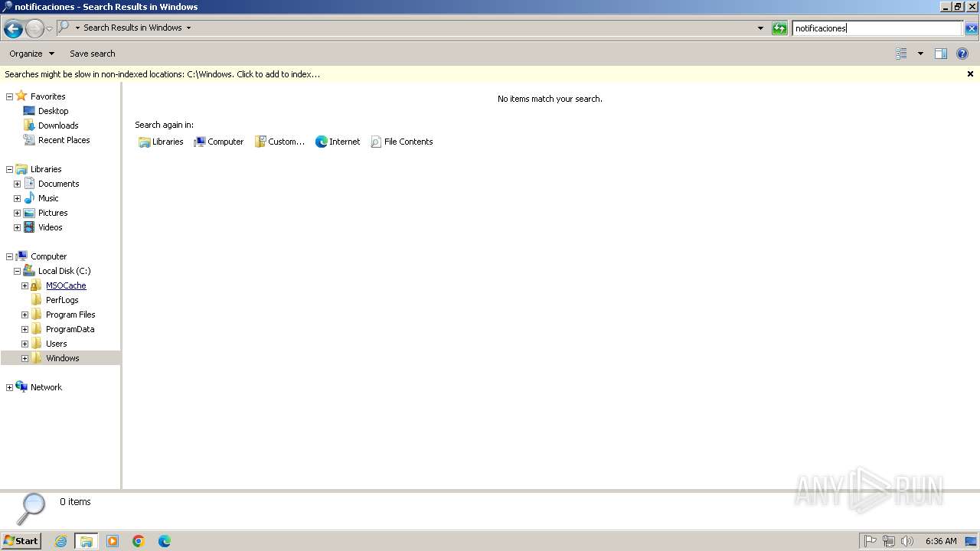Launch Chrome from taskbar
Screen dimensions: 980x551
139,541
